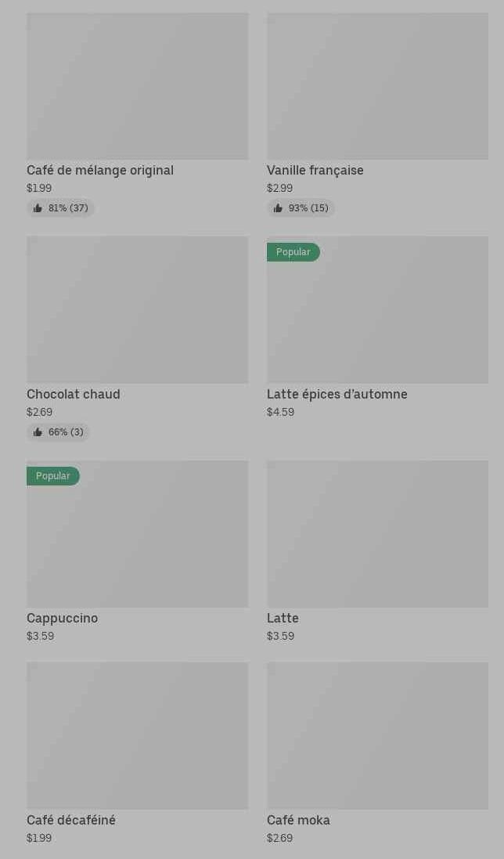504x859 pixels.
Task: Click the Latte title text
Action: pos(283,619)
